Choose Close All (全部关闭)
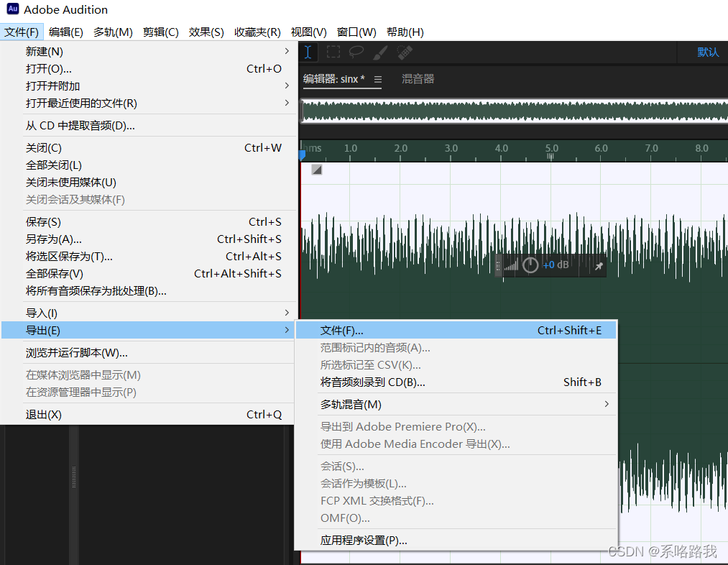Image resolution: width=728 pixels, height=565 pixels. 149,165
